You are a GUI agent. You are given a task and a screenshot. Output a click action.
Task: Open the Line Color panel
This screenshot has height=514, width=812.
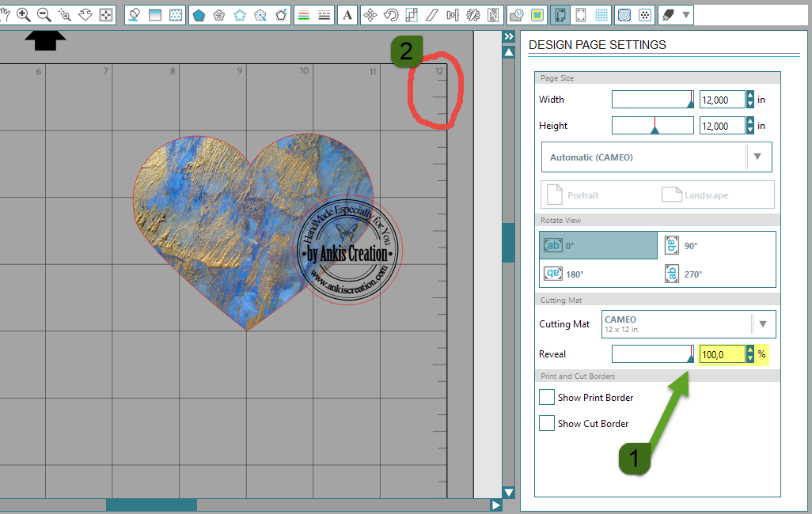[304, 15]
